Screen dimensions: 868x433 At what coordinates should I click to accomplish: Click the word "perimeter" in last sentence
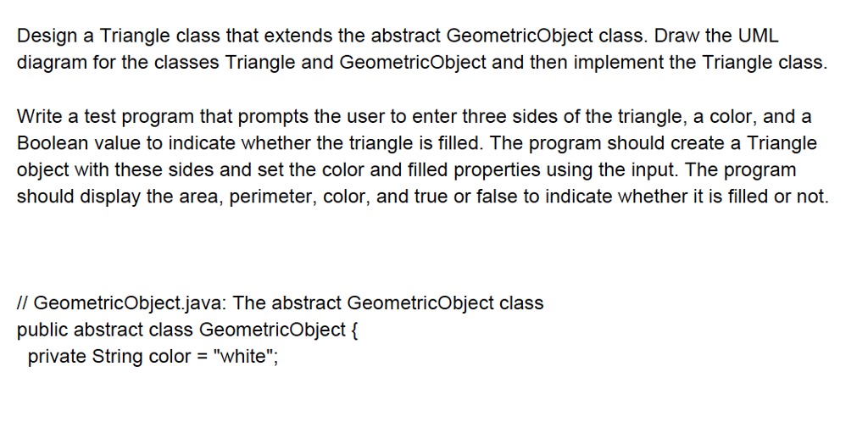click(x=274, y=197)
